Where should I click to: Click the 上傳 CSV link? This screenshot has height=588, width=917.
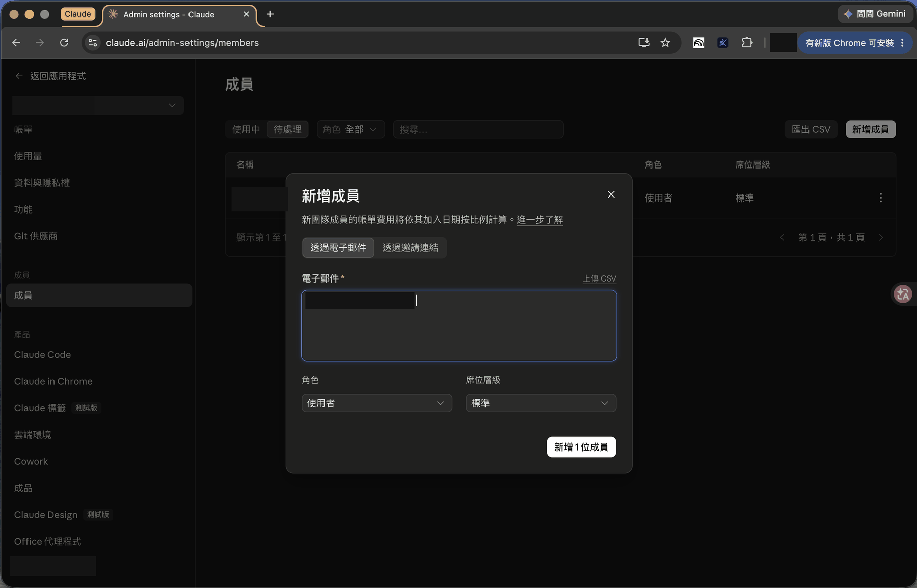point(600,278)
